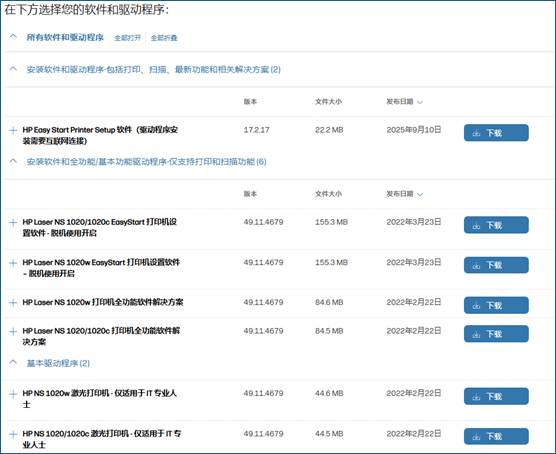The width and height of the screenshot is (556, 454).
Task: Expand NS 1020w EasyStart row plus icon
Action: point(13,263)
